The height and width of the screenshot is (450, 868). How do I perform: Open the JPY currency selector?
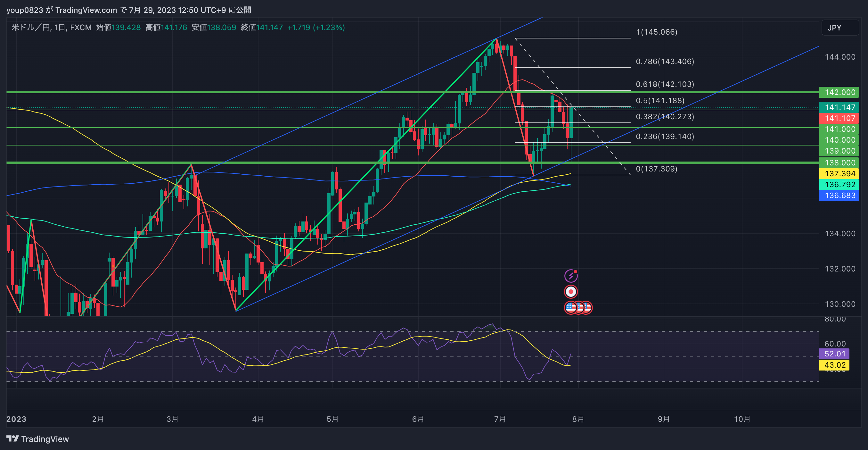(x=840, y=28)
